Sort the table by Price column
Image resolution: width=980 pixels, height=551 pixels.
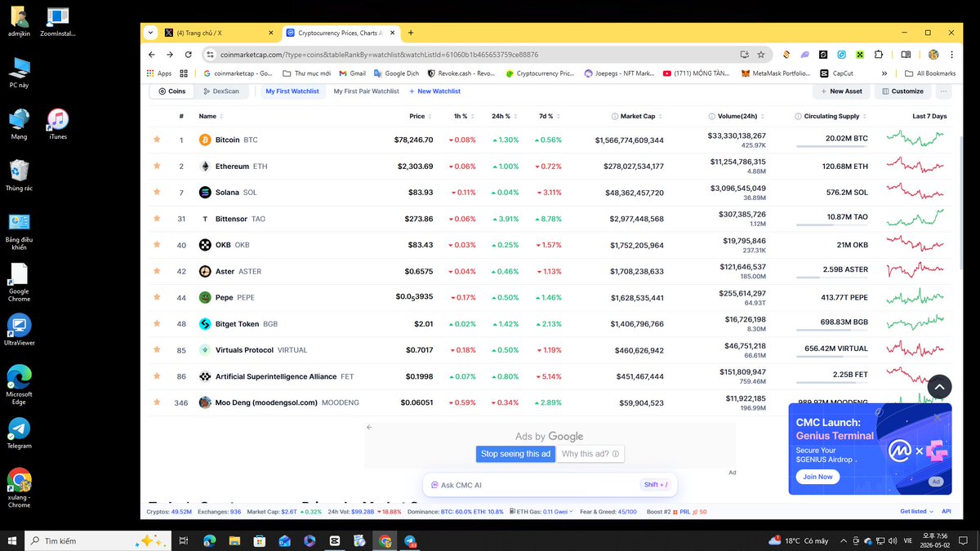[420, 116]
